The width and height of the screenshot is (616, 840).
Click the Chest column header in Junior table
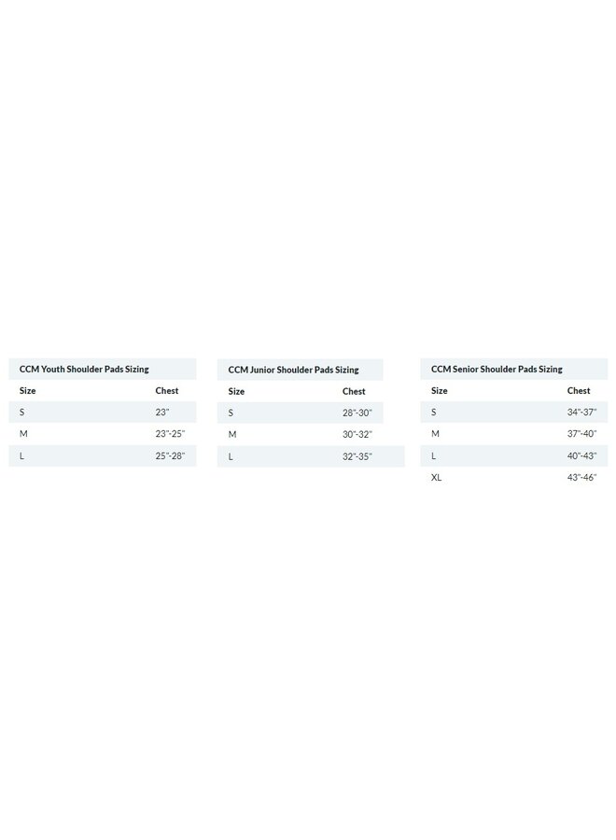(x=354, y=392)
